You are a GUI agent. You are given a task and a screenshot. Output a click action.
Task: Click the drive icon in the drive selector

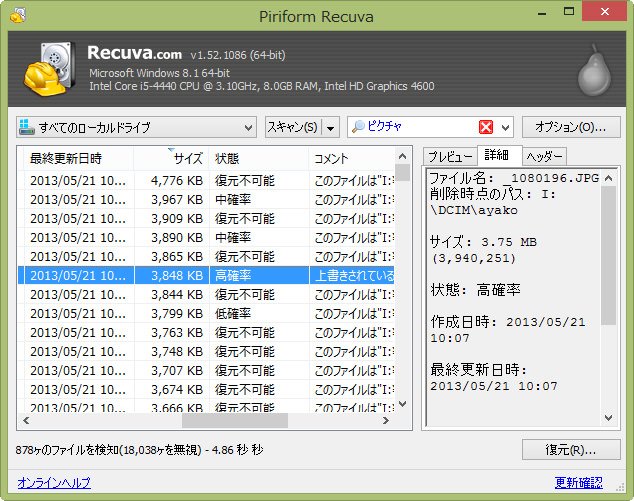[27, 127]
